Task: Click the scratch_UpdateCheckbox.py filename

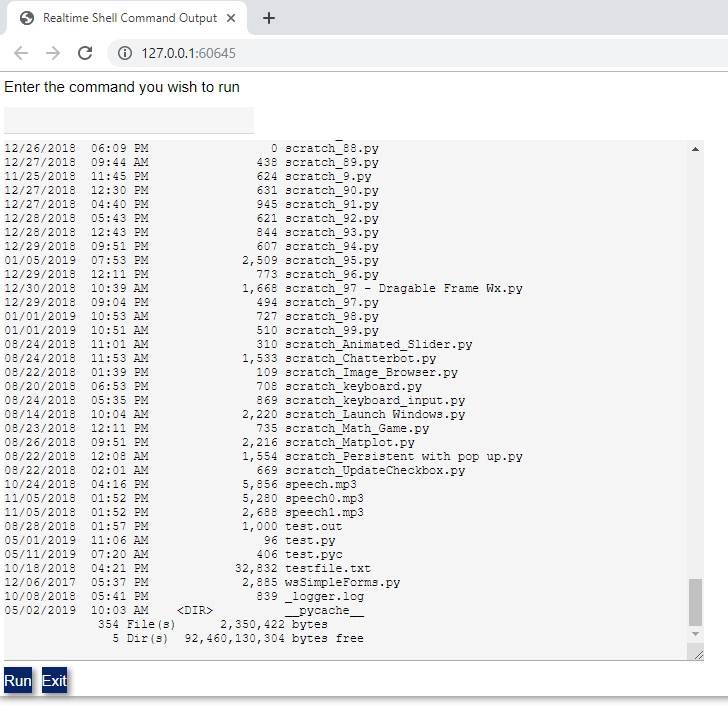Action: (375, 470)
